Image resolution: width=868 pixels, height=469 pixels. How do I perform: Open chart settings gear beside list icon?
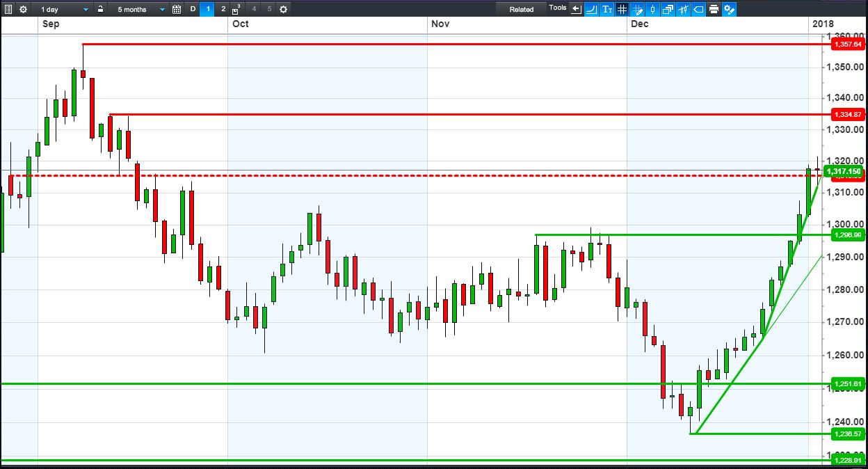pos(23,9)
